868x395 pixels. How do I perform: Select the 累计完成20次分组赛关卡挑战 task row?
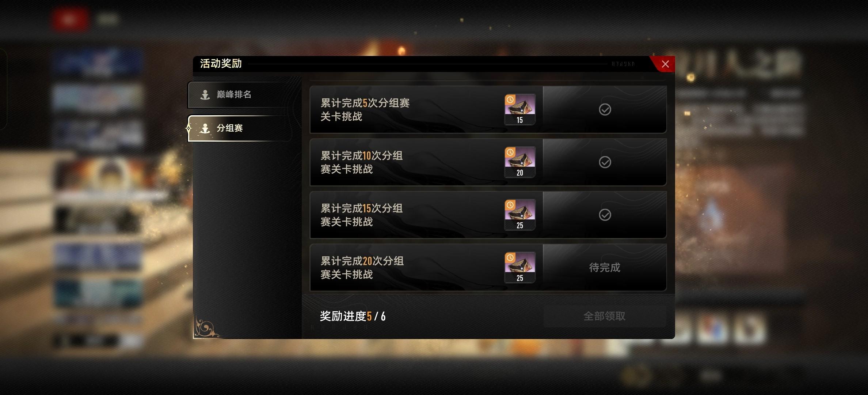tap(488, 267)
